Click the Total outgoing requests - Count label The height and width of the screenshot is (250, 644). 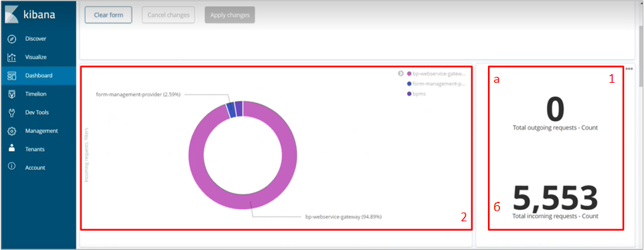point(555,128)
